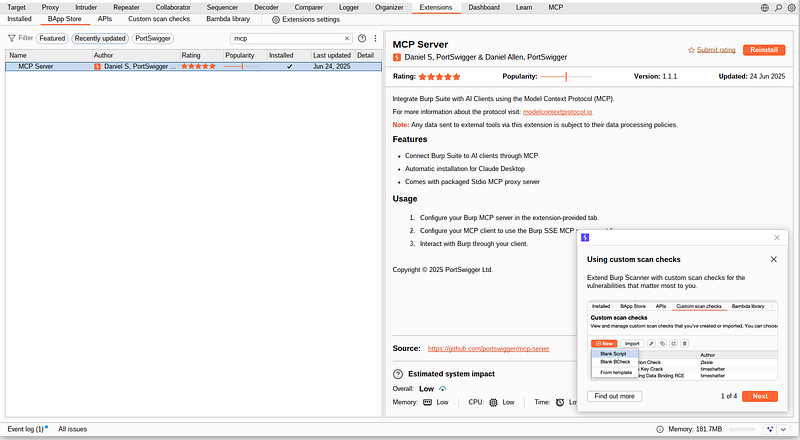The height and width of the screenshot is (440, 800).
Task: Click the memory usage bar in status bar
Action: [742, 429]
